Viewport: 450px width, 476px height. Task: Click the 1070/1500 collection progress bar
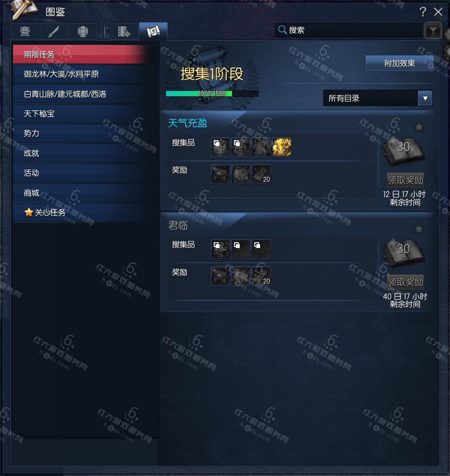click(x=212, y=93)
